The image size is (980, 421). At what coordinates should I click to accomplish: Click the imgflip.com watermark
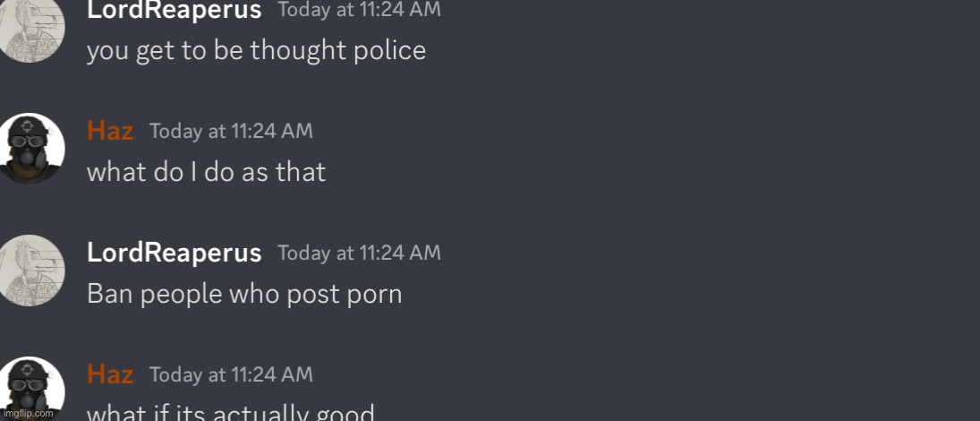tap(28, 413)
